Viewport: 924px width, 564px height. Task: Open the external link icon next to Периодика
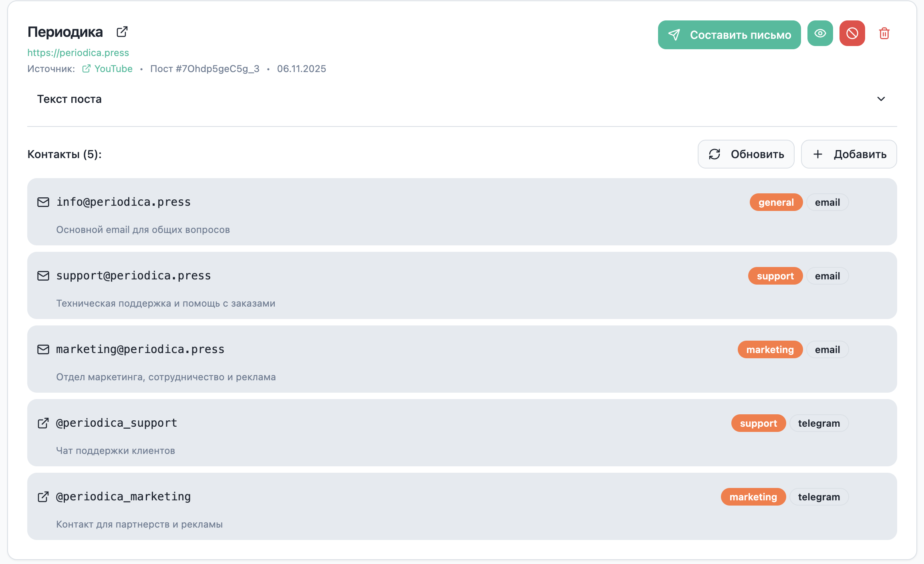pyautogui.click(x=122, y=32)
